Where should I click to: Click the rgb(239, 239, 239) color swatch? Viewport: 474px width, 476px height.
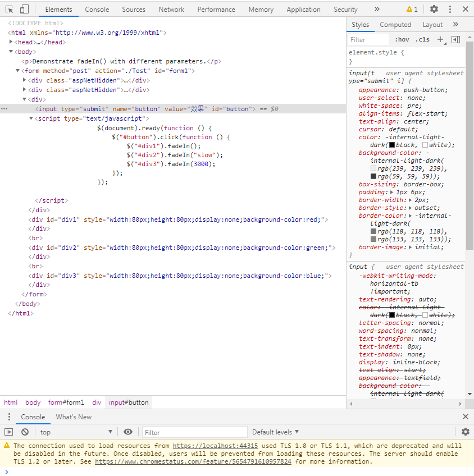click(373, 168)
